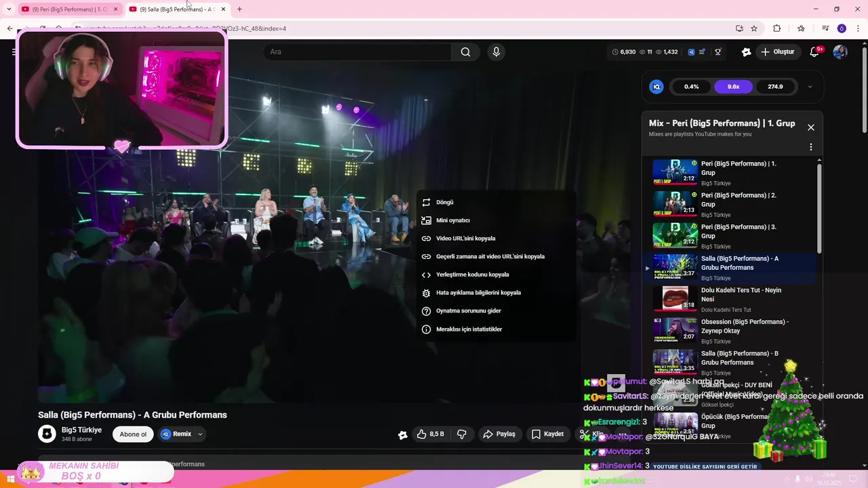Open Meraklısı için istatistikler

[496, 329]
